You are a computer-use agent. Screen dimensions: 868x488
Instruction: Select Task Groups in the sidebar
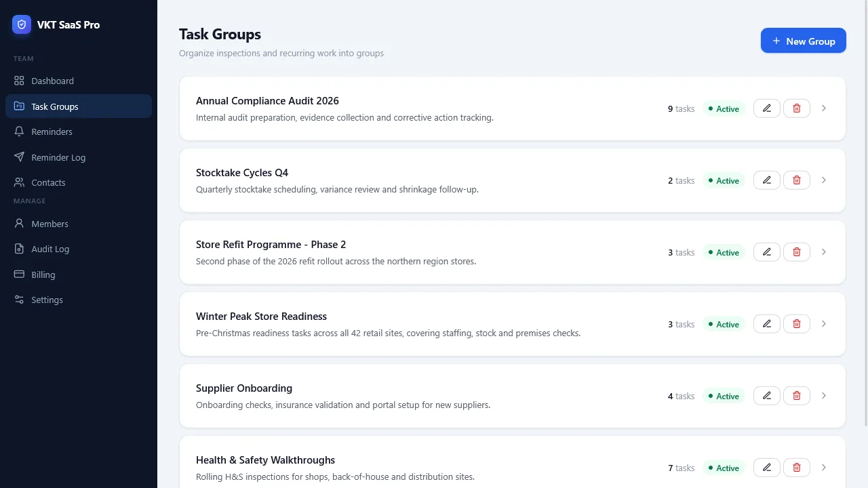[x=79, y=106]
